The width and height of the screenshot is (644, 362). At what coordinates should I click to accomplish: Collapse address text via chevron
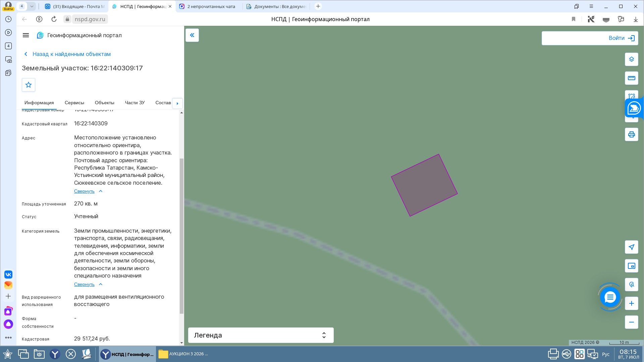(101, 191)
